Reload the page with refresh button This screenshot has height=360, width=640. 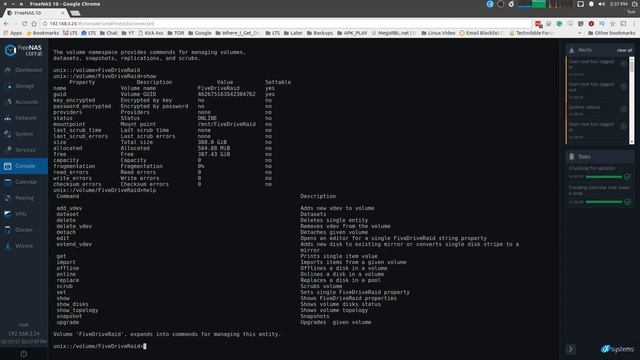pos(24,24)
